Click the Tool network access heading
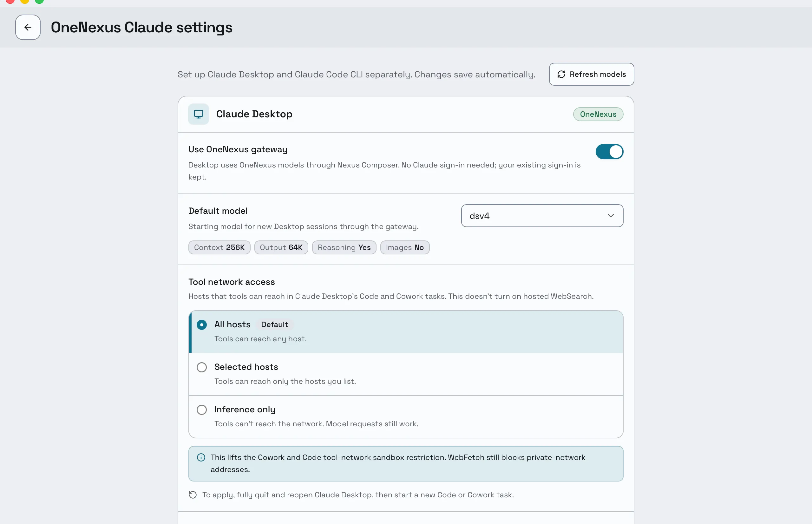 point(231,282)
